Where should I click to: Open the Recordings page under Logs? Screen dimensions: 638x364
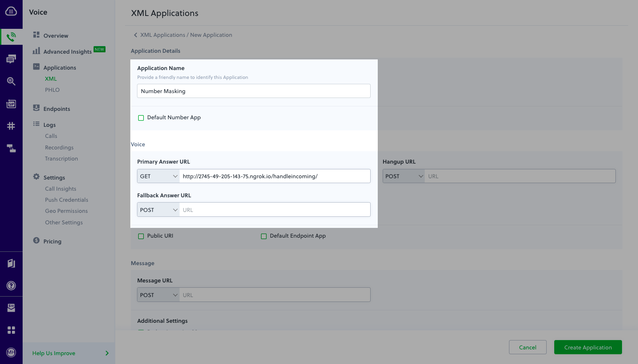click(x=59, y=147)
